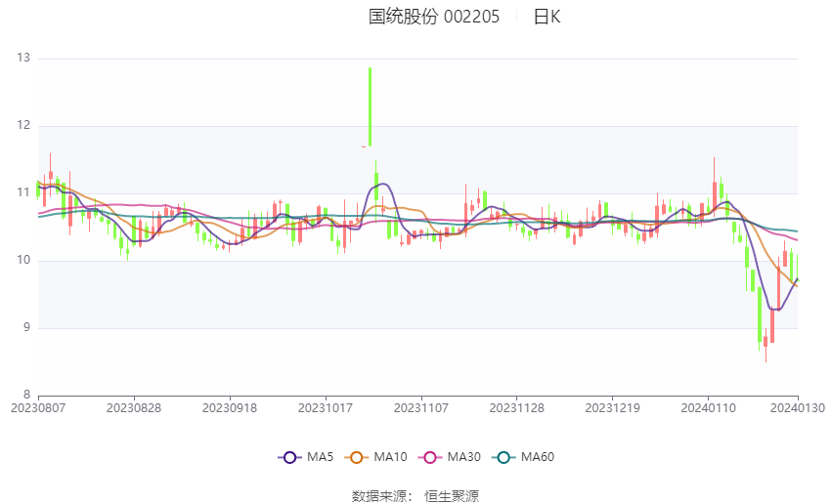Click the x-axis date label 20230828
This screenshot has height=504, width=831.
click(134, 408)
